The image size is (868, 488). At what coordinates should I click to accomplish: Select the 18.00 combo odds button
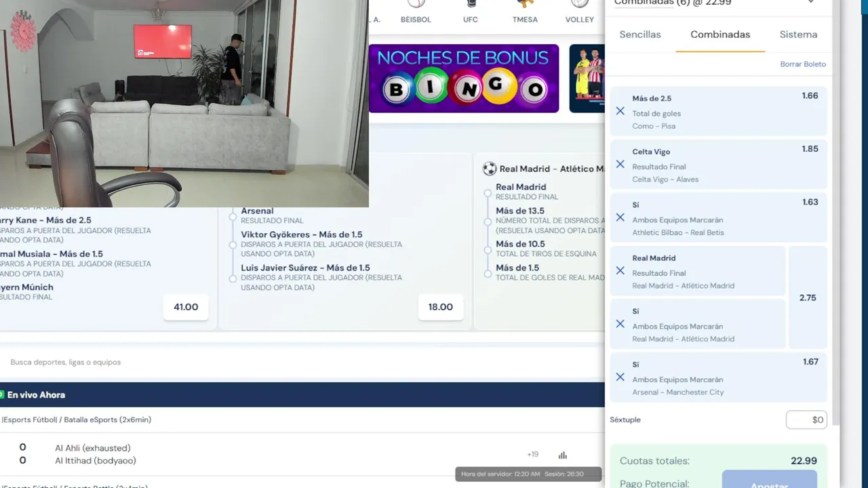pyautogui.click(x=441, y=307)
